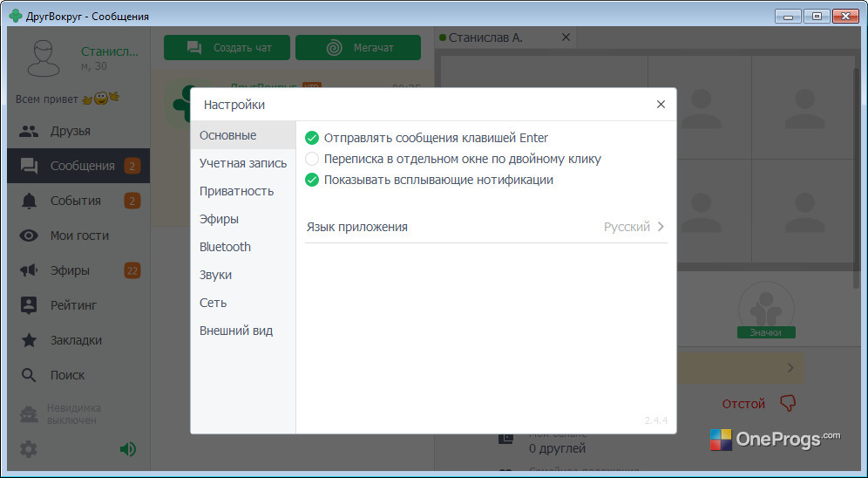Click Мои гости menu label
The height and width of the screenshot is (478, 868).
(79, 236)
